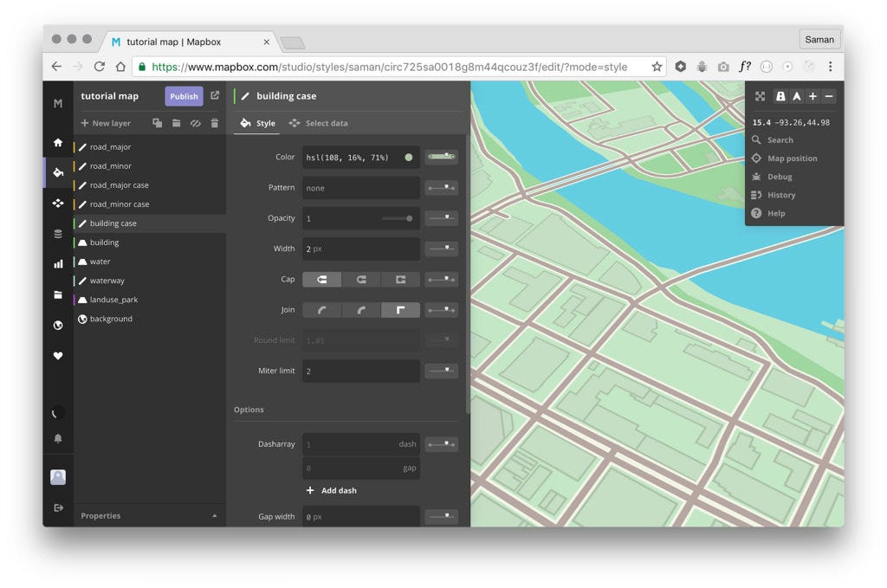
Task: Select the Styles paint-bucket icon in sidebar
Action: pos(57,172)
